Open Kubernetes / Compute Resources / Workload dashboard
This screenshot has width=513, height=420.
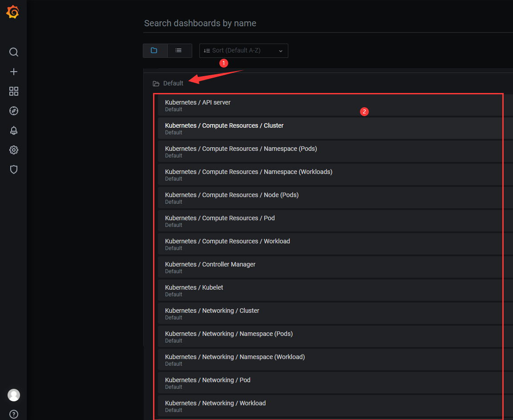click(335, 244)
